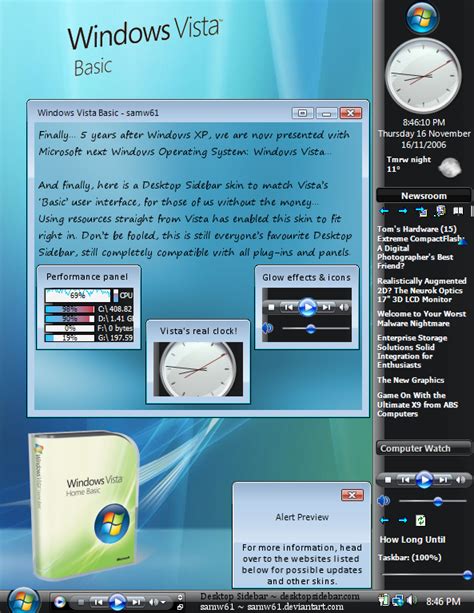474x613 pixels.
Task: Click the safely remove hardware tray icon
Action: (x=384, y=600)
